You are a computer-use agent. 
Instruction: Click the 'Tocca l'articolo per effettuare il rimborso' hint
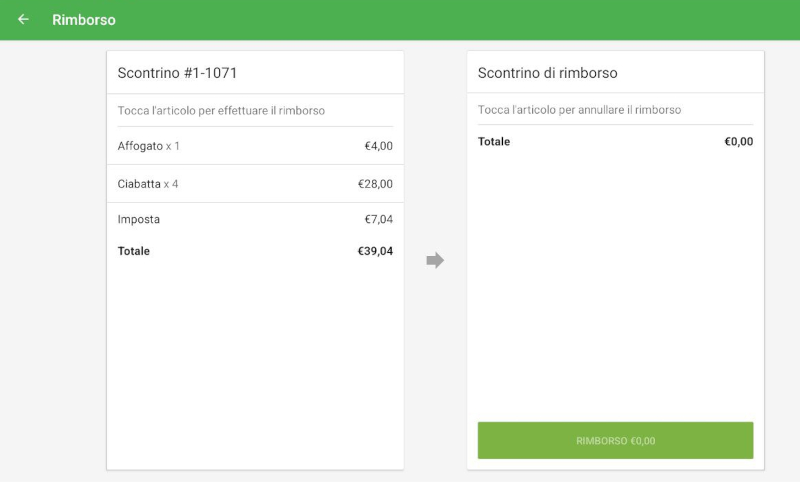coord(221,111)
